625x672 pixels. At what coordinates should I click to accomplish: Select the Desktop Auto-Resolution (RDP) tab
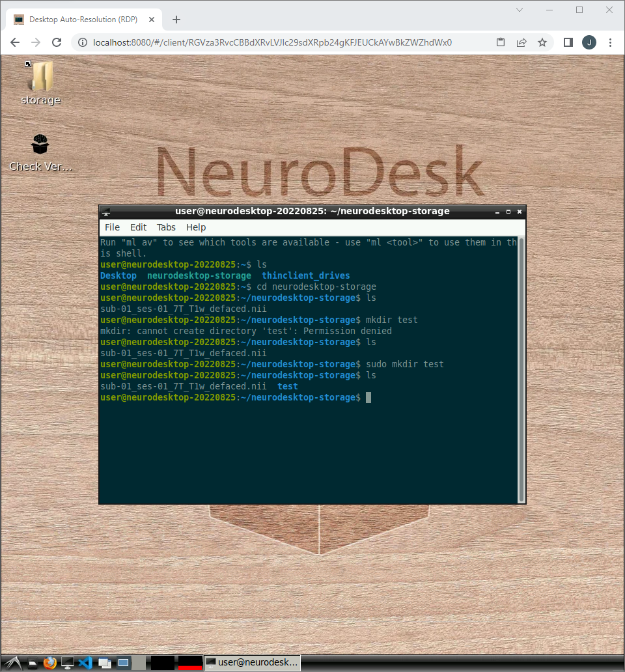click(85, 19)
